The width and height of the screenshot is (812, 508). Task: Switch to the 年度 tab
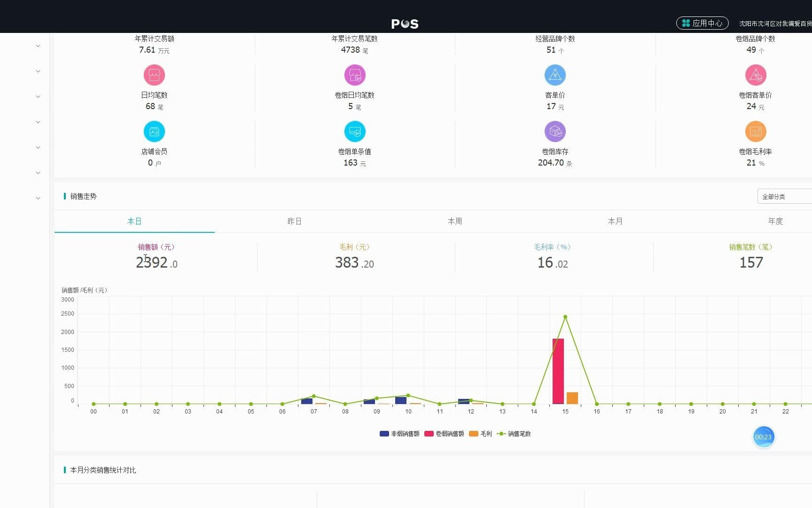coord(775,221)
